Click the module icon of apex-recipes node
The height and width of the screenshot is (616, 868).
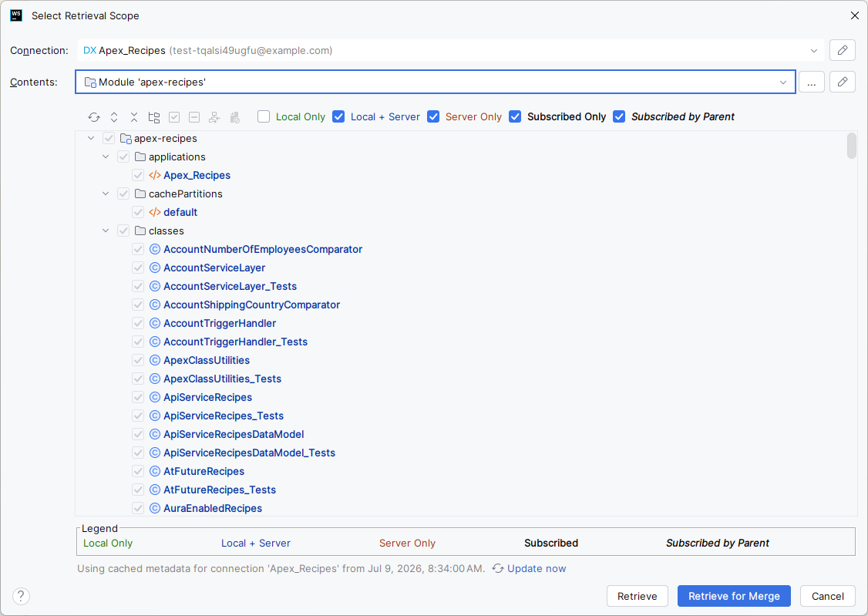coord(126,138)
